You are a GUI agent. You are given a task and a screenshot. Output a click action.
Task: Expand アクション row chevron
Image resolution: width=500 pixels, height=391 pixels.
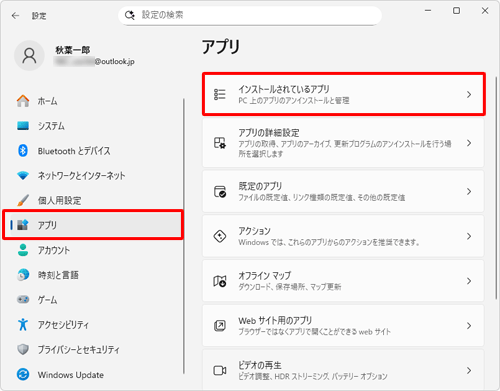[x=469, y=236]
